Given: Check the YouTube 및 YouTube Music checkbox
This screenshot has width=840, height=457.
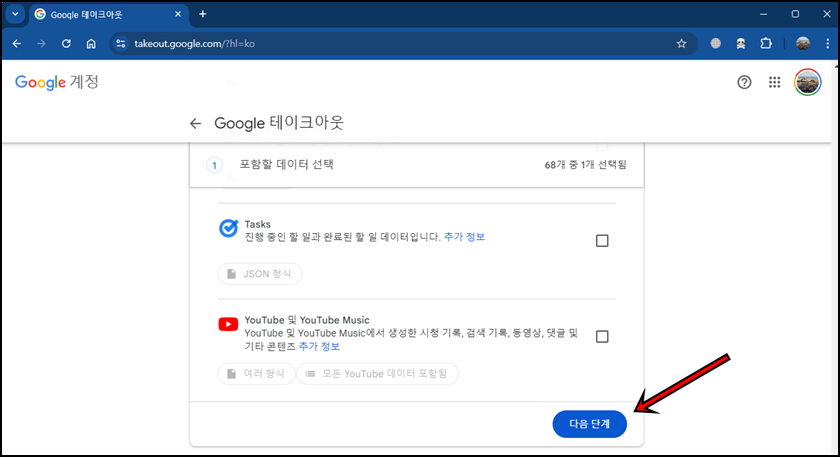Looking at the screenshot, I should pyautogui.click(x=602, y=336).
